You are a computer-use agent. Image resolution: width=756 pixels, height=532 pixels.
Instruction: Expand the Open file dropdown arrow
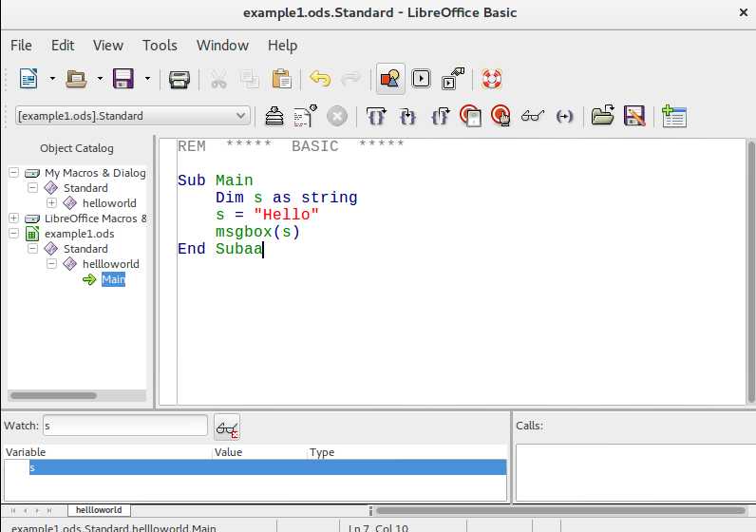coord(100,79)
